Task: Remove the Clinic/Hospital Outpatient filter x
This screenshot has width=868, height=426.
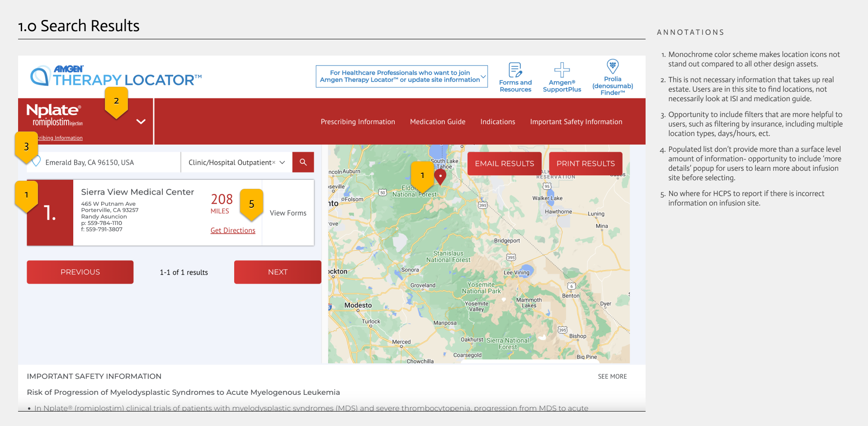Action: [x=274, y=163]
